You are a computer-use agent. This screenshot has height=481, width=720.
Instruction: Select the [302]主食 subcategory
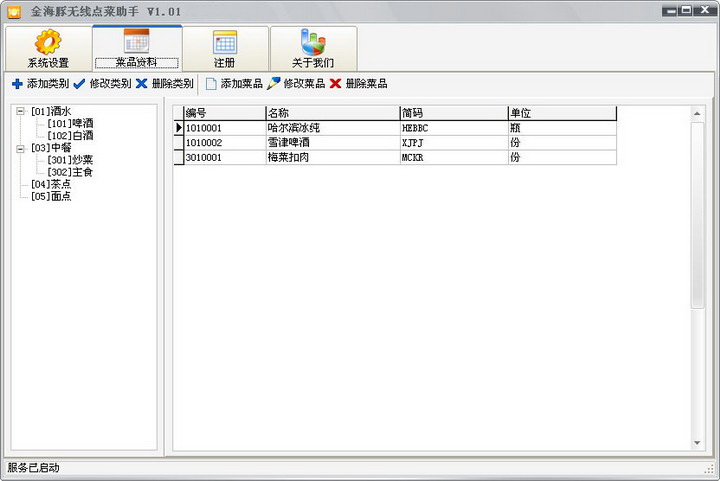click(x=70, y=172)
